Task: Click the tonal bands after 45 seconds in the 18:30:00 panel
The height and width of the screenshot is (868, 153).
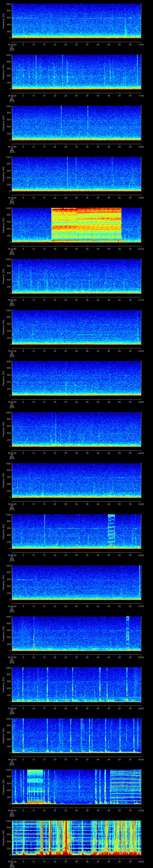Action: tap(126, 786)
